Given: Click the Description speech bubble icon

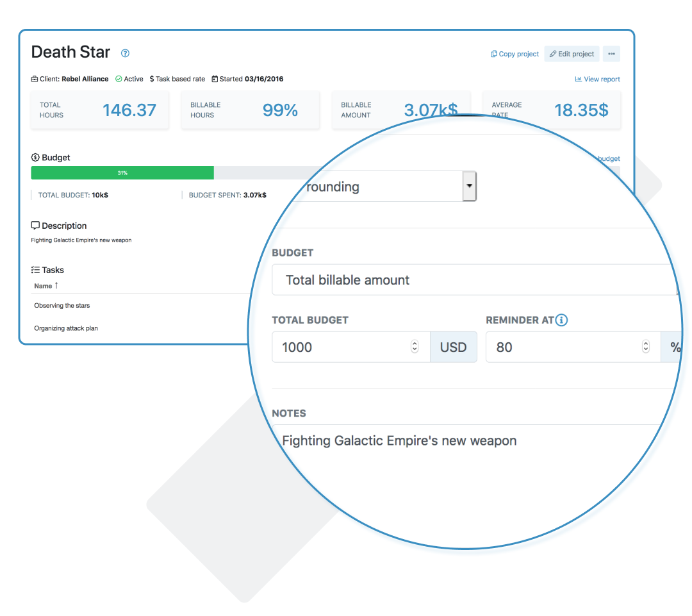Looking at the screenshot, I should coord(35,226).
